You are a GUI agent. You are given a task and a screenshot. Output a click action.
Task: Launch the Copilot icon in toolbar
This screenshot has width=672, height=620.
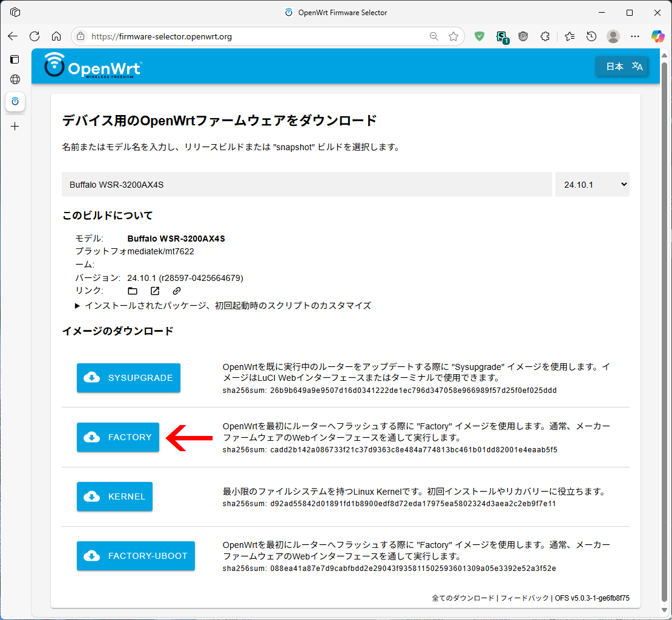pyautogui.click(x=658, y=36)
